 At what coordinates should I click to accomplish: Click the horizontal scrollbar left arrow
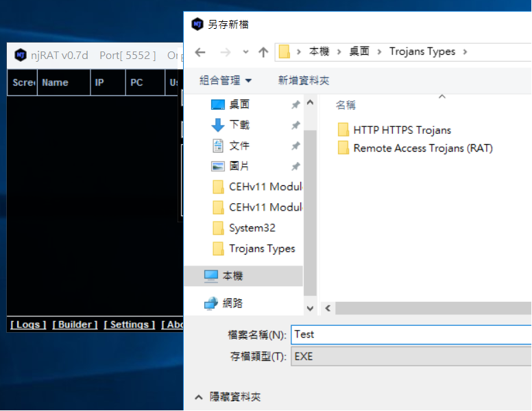tap(328, 308)
